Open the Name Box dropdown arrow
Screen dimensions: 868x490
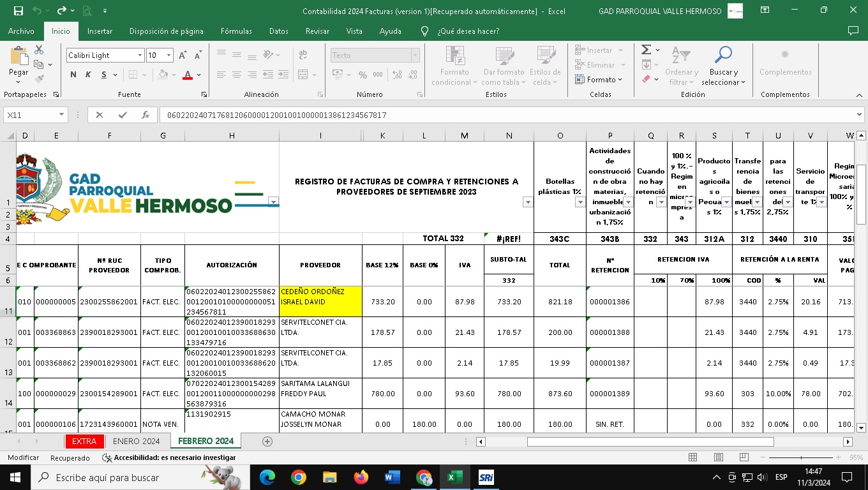[62, 115]
